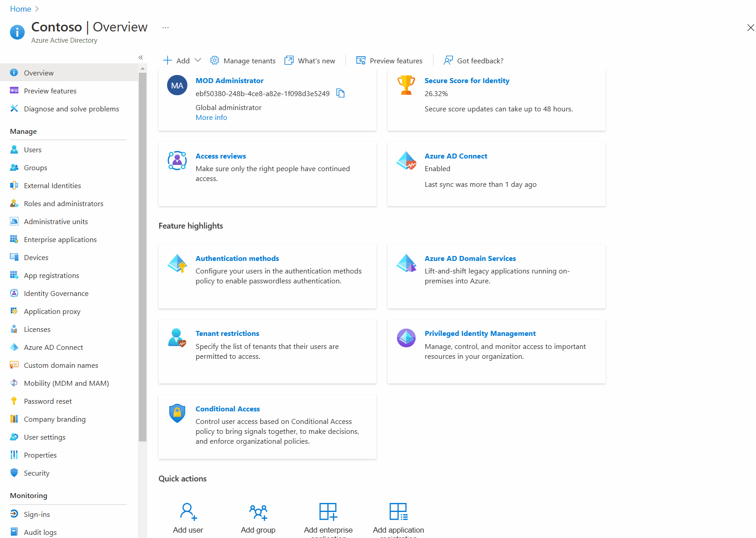Viewport: 756px width, 538px height.
Task: Click the Security shield sidebar icon
Action: click(14, 473)
